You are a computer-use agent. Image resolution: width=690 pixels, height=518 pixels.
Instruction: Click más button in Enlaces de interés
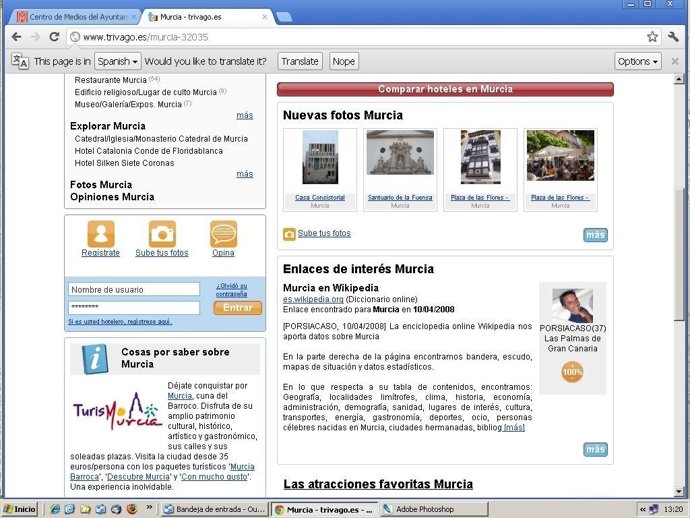point(595,449)
